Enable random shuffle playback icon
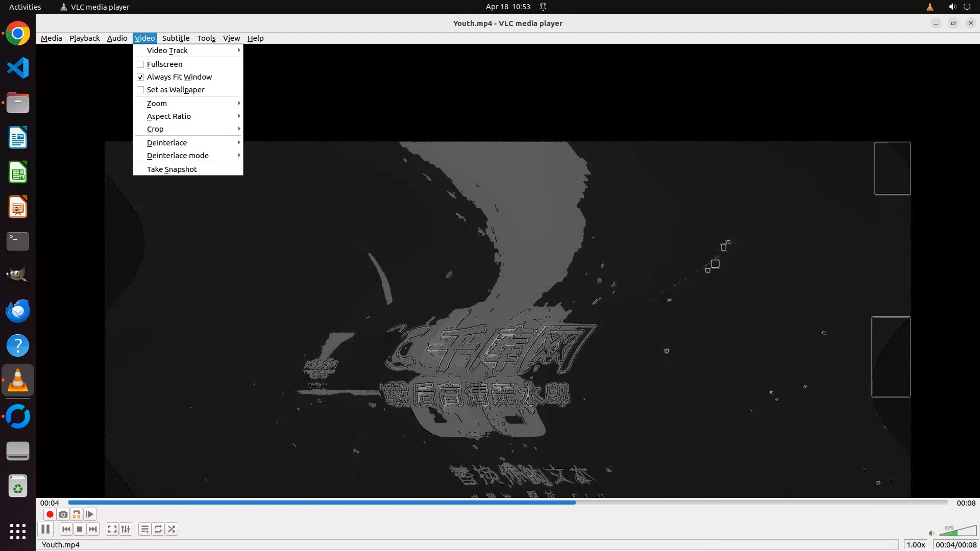This screenshot has height=551, width=980. (171, 529)
